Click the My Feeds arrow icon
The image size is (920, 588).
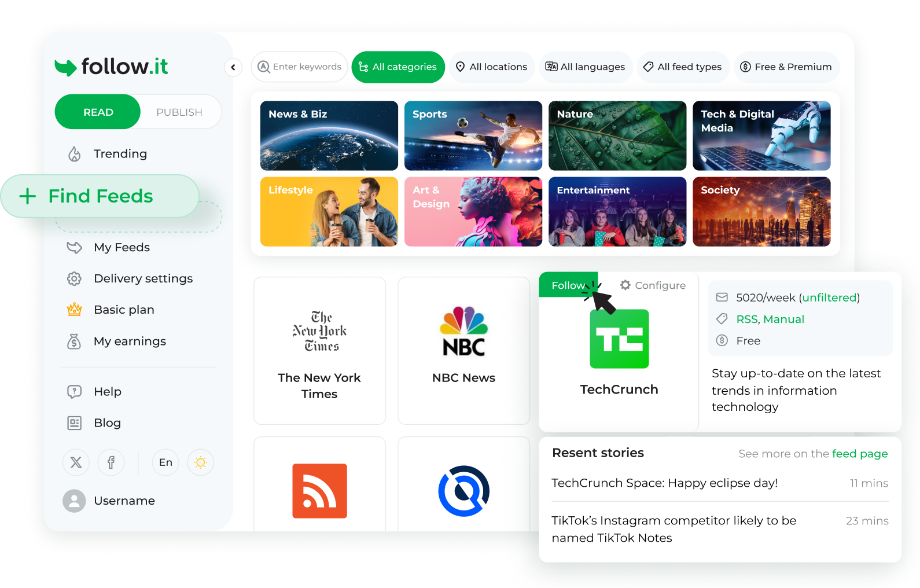75,248
